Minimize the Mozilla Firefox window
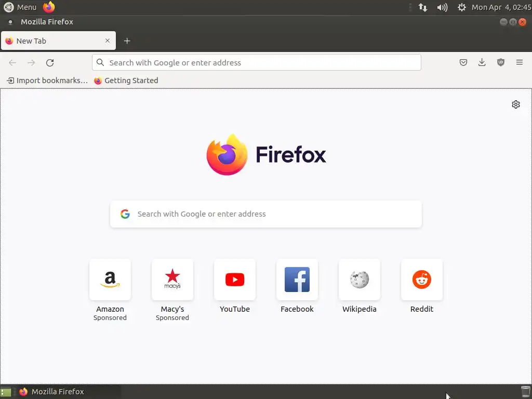Image resolution: width=532 pixels, height=399 pixels. coord(503,22)
